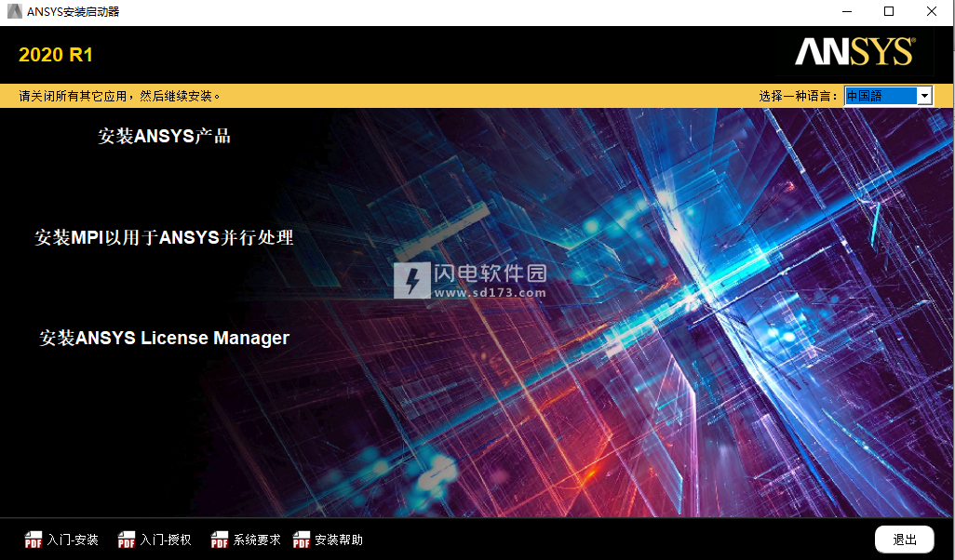
Task: Minimize the ANSYS installer window
Action: pyautogui.click(x=847, y=11)
